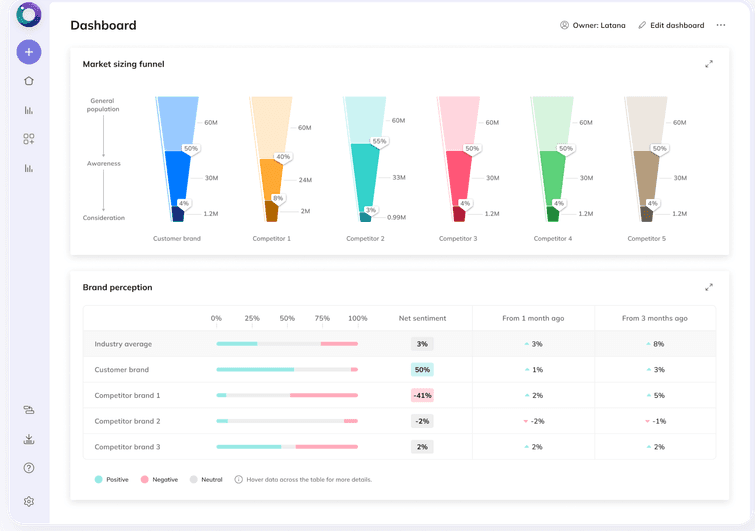Click the download icon in the sidebar
Image resolution: width=755 pixels, height=531 pixels.
[x=29, y=439]
